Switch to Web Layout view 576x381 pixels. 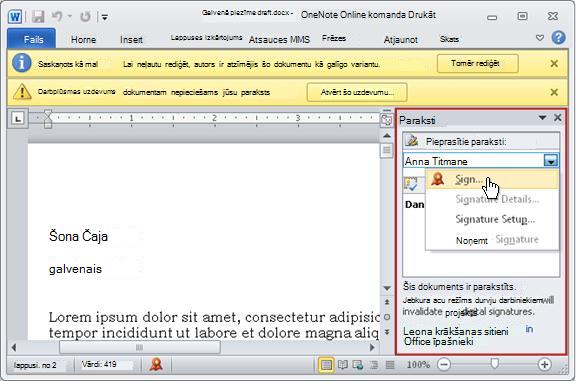click(358, 365)
